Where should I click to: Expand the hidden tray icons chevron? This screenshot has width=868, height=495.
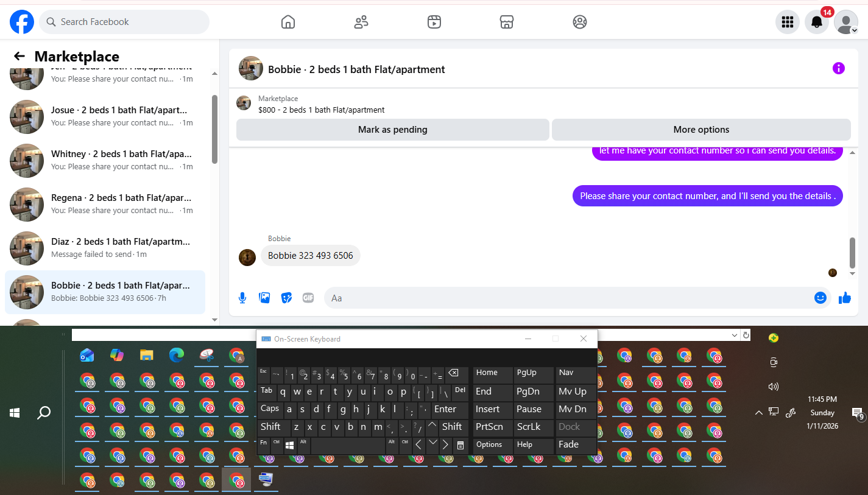(x=758, y=413)
